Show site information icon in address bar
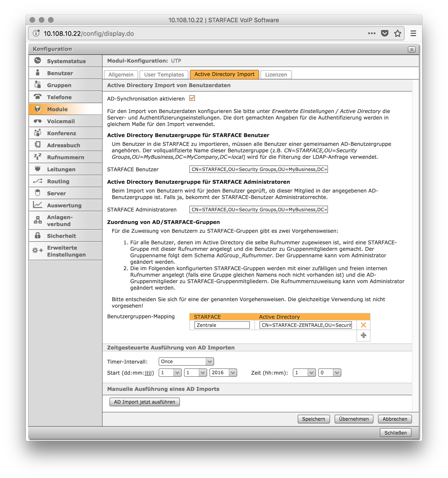The height and width of the screenshot is (478, 448). tap(36, 33)
